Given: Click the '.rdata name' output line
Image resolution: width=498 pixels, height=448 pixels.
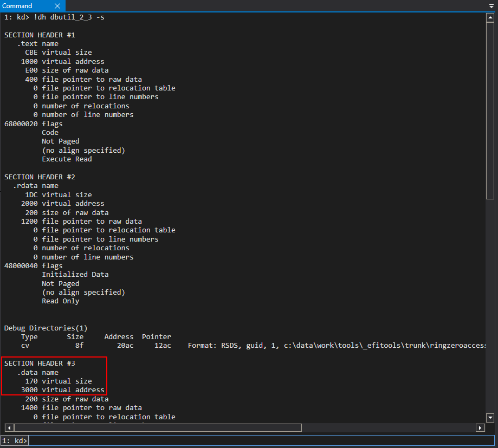Looking at the screenshot, I should tap(35, 186).
